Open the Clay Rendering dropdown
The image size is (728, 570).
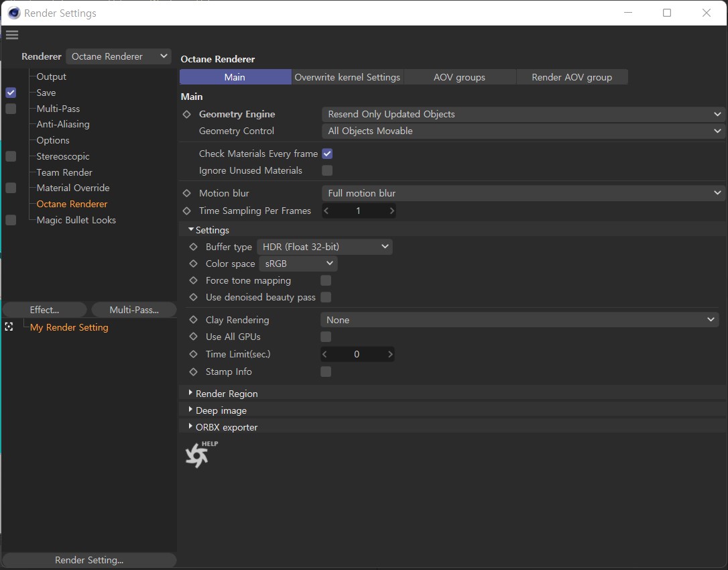click(520, 320)
